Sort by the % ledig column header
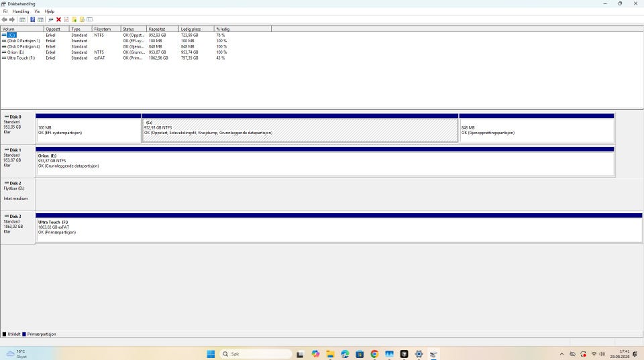Image resolution: width=644 pixels, height=360 pixels. pos(243,29)
